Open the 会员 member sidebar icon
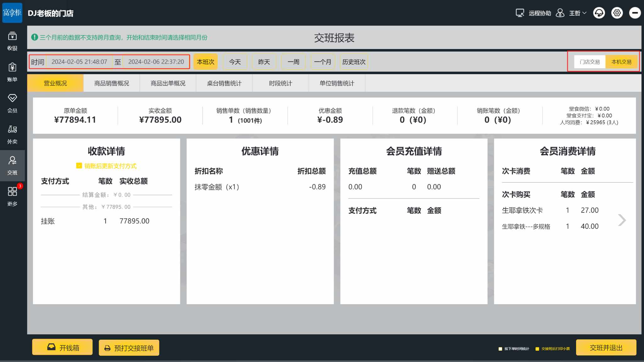 tap(12, 103)
